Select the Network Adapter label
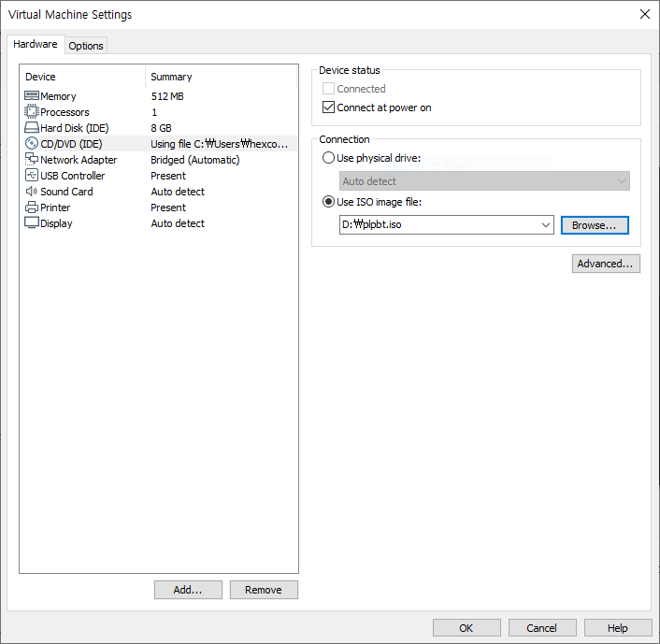The width and height of the screenshot is (660, 644). (79, 160)
